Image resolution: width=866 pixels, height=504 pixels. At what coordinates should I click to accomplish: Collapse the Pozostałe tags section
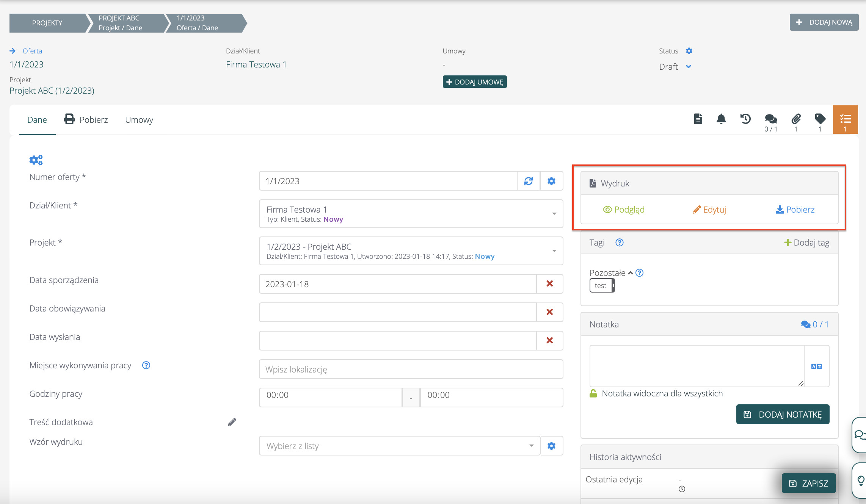(631, 273)
